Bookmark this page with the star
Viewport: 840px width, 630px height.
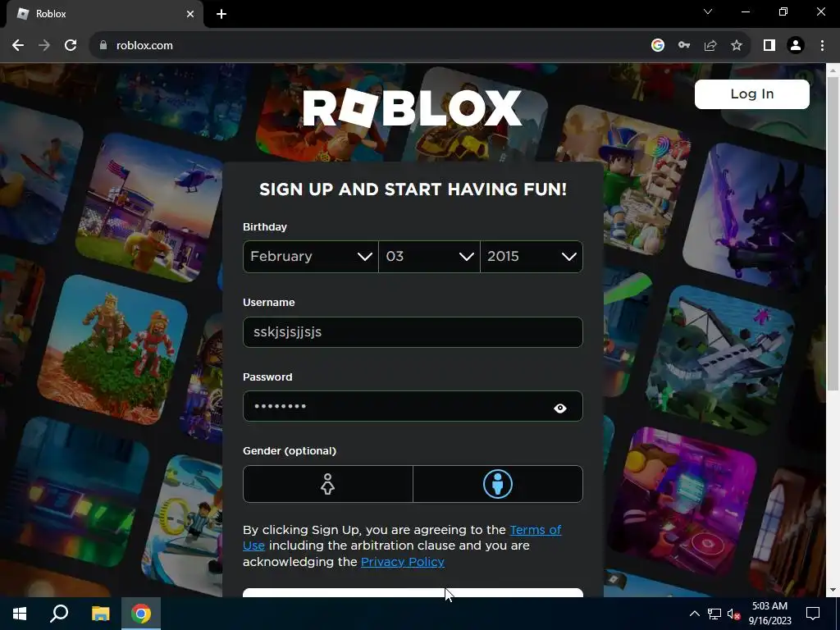click(x=737, y=46)
